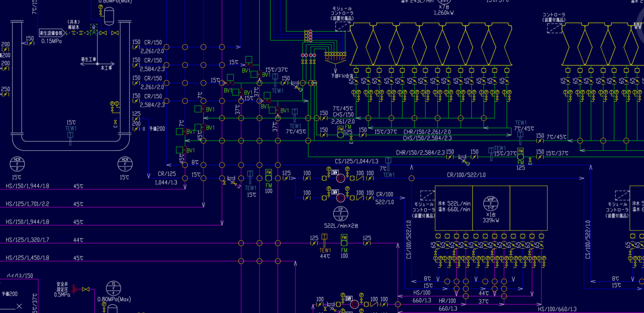
Task: Click the HR/100 pipe label
Action: pyautogui.click(x=447, y=301)
